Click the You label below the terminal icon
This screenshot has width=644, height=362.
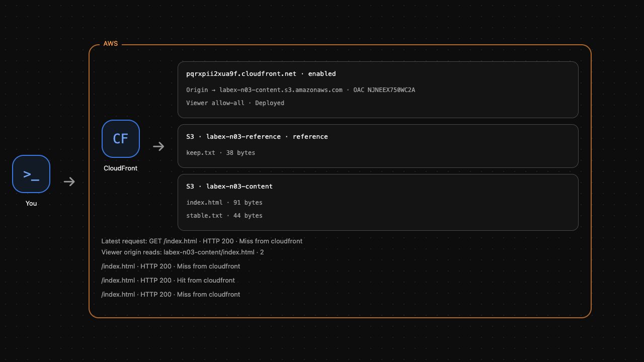click(31, 203)
